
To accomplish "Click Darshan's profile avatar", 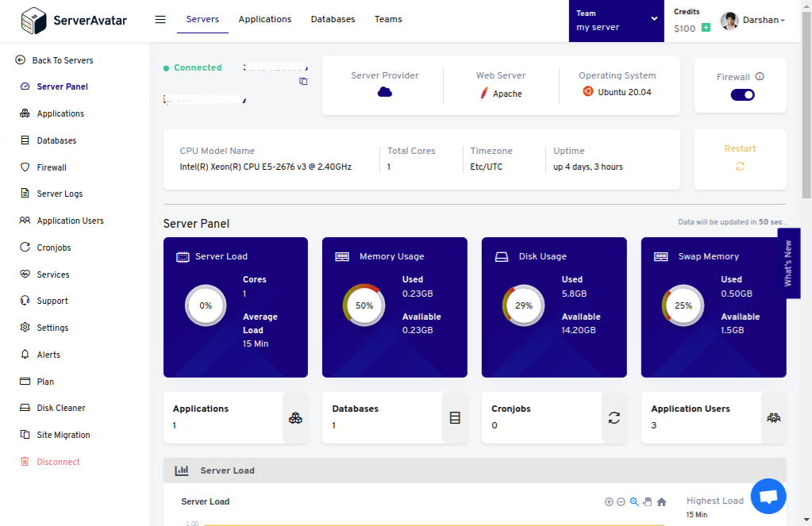I will (729, 21).
